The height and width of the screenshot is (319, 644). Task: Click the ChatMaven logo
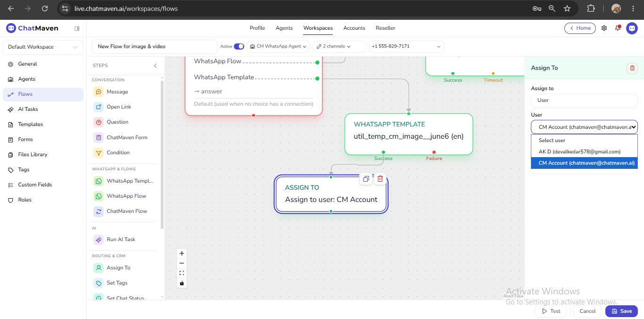[32, 28]
